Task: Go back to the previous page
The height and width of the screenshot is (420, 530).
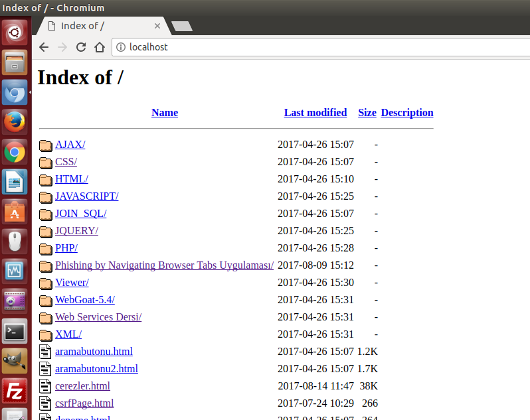Action: tap(44, 47)
